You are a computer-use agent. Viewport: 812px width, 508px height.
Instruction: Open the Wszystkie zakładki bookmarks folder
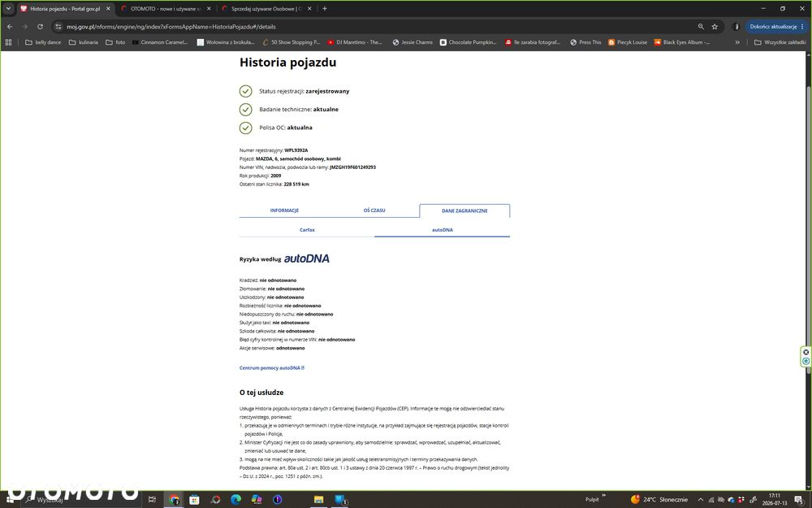coord(780,42)
